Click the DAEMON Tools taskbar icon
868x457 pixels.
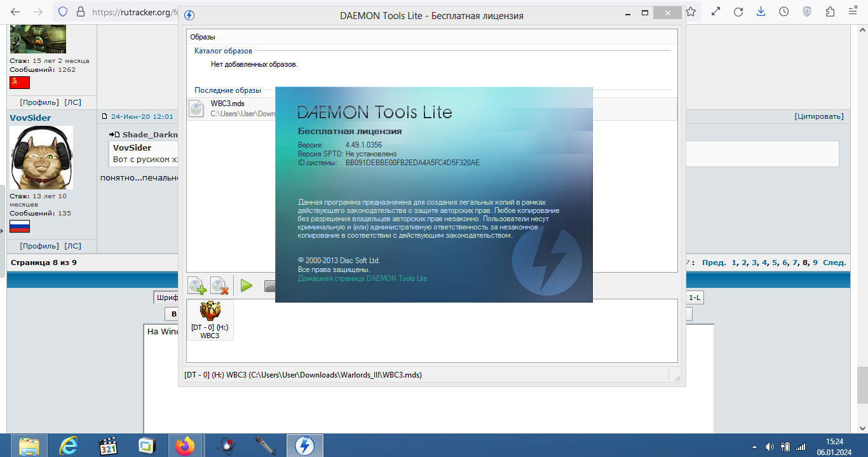coord(305,446)
